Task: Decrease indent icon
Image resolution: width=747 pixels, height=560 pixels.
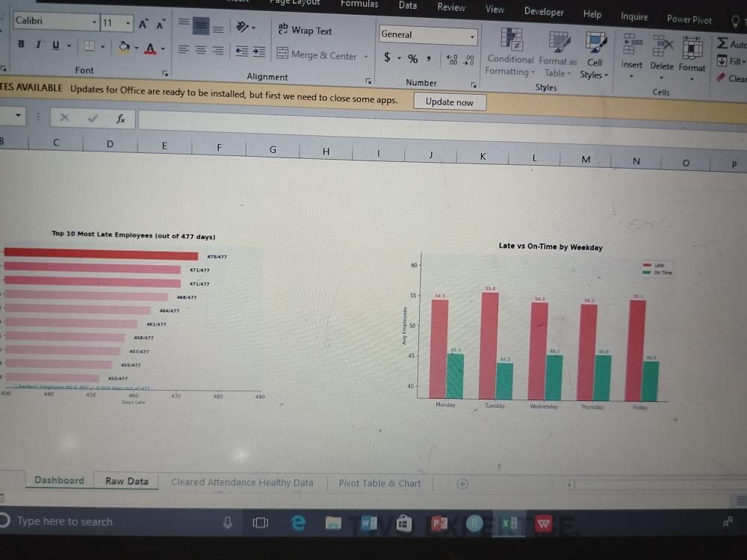Action: point(242,51)
